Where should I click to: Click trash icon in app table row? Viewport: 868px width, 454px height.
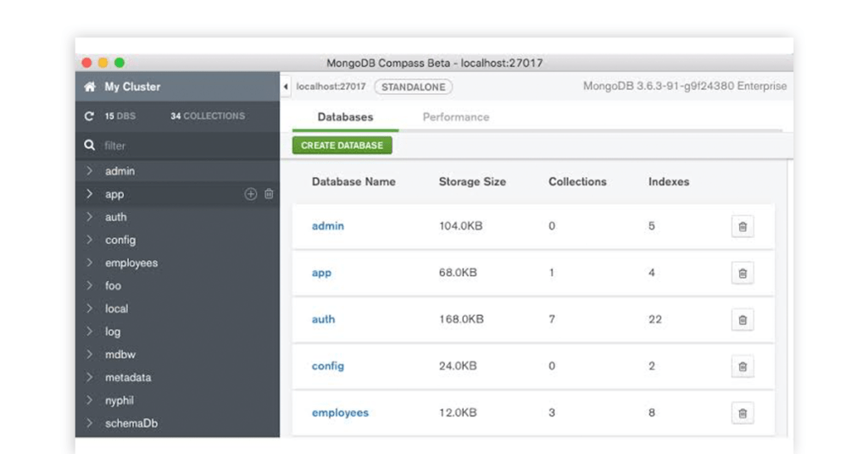pyautogui.click(x=743, y=274)
